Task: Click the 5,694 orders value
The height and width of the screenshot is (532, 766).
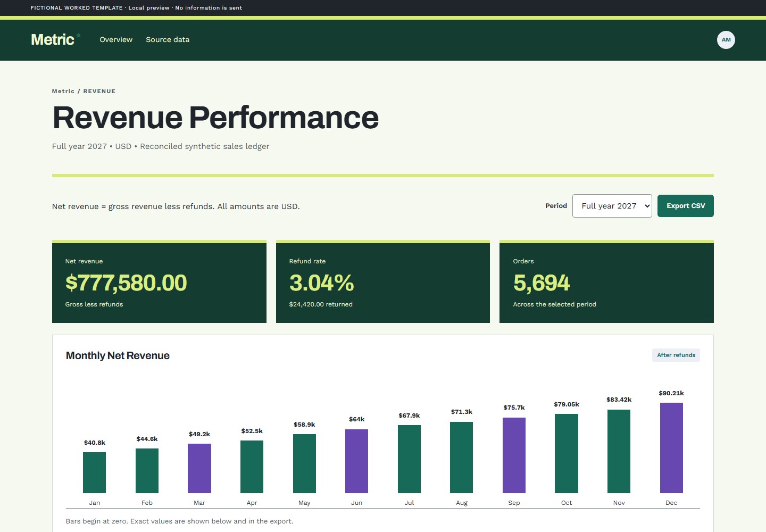Action: point(542,282)
